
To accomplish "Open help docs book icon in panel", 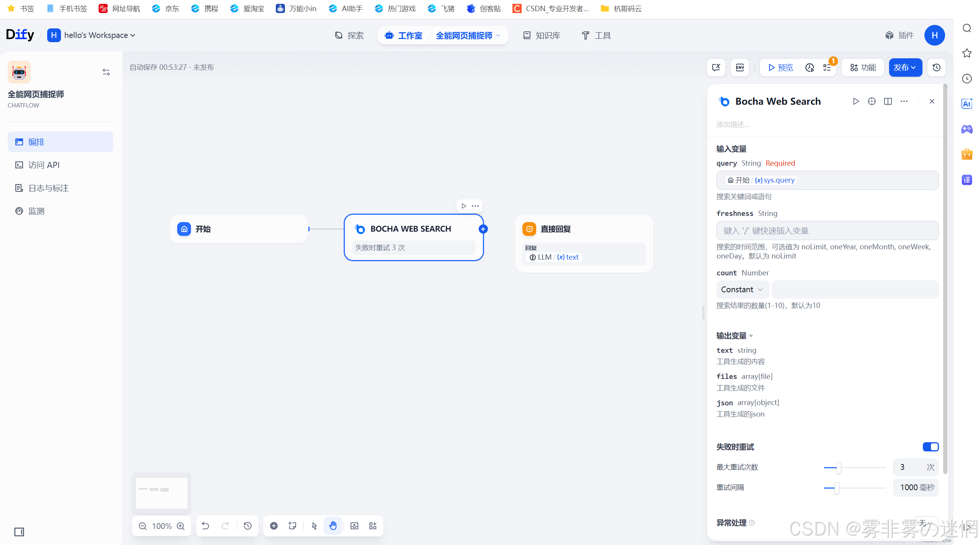I will coord(888,101).
